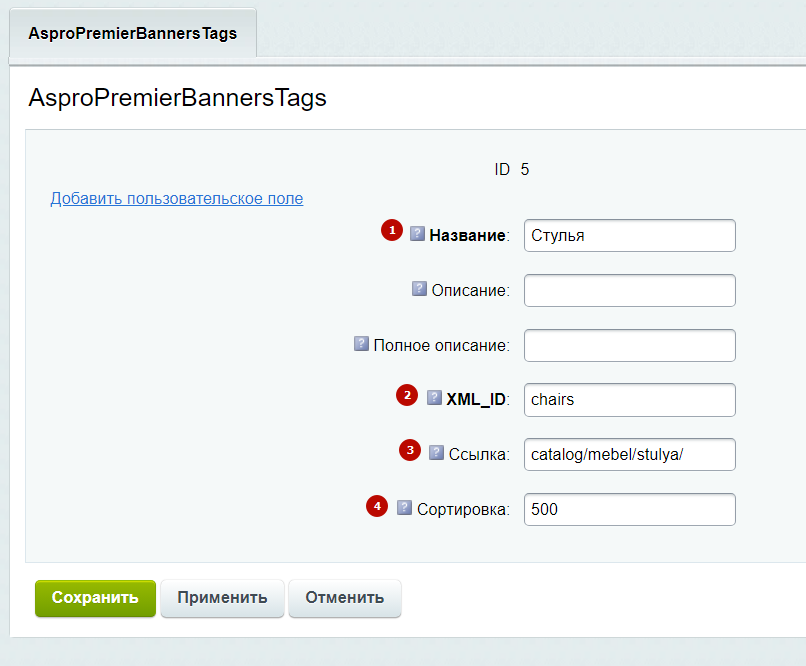This screenshot has width=806, height=666.
Task: Open the AsproPremierBannersTags tab
Action: point(133,33)
